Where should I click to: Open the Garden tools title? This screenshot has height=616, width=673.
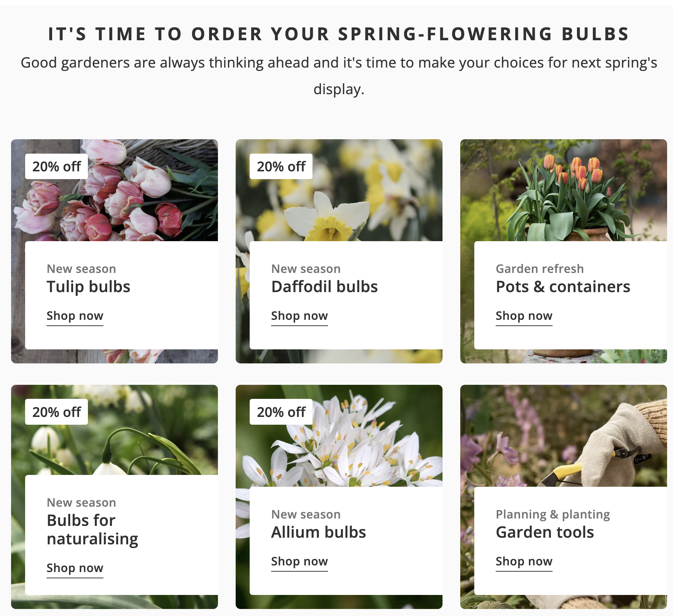tap(544, 533)
